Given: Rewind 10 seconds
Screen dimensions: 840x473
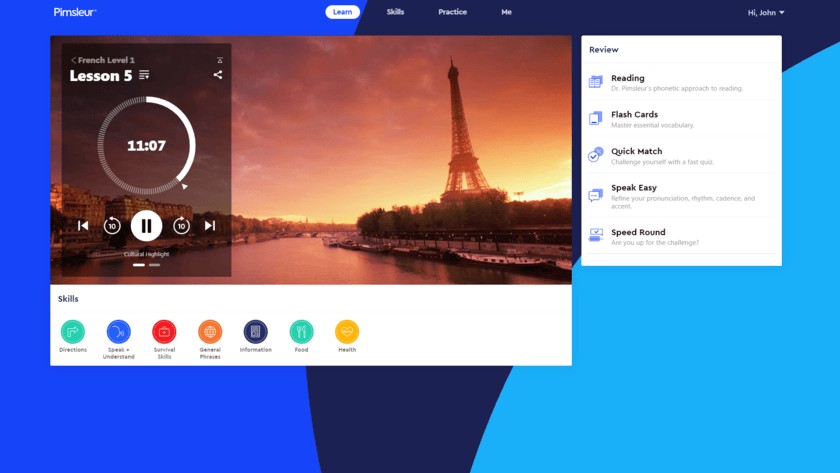Looking at the screenshot, I should [x=112, y=226].
